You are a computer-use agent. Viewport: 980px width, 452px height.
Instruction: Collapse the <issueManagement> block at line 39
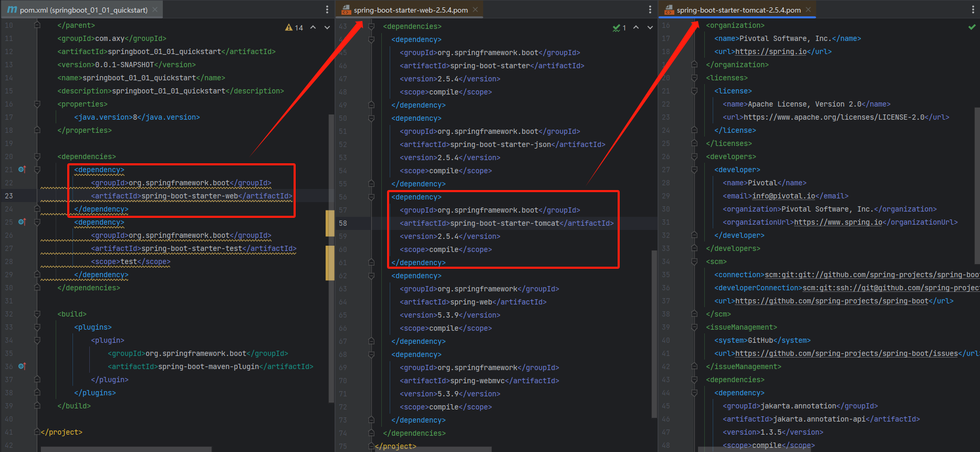694,327
